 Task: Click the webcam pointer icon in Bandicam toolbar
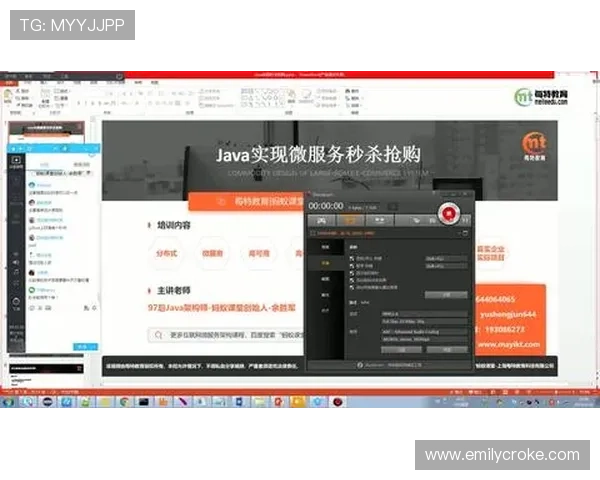pyautogui.click(x=416, y=220)
